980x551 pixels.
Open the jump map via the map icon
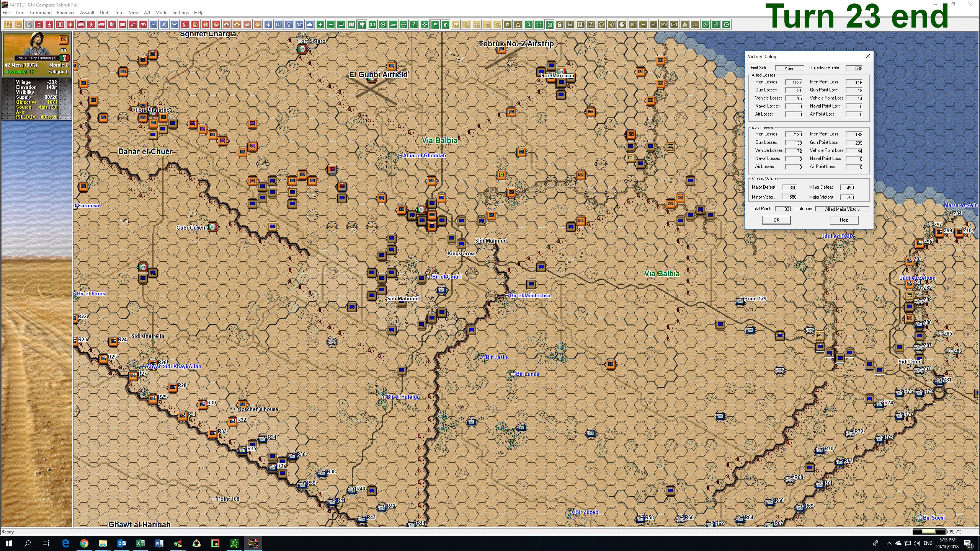point(351,24)
